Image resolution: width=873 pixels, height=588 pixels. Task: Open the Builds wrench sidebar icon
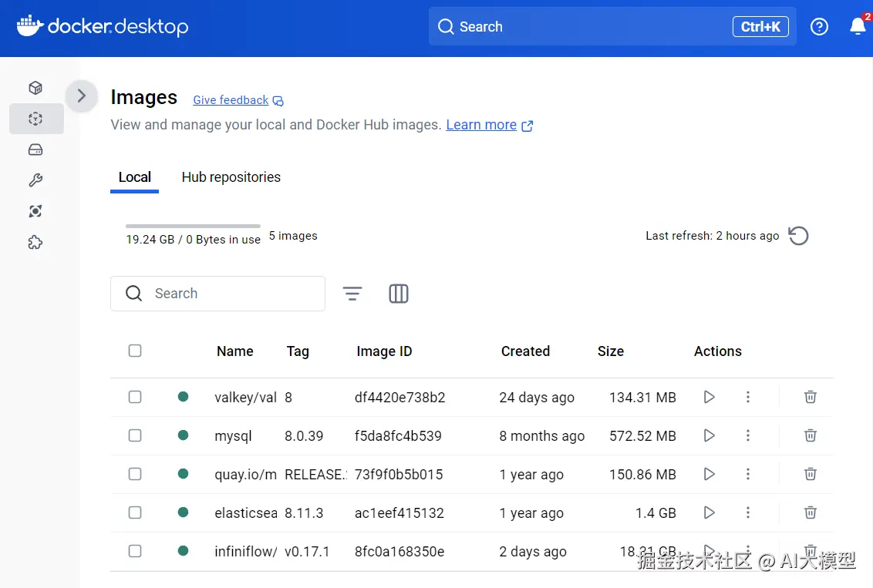point(35,180)
